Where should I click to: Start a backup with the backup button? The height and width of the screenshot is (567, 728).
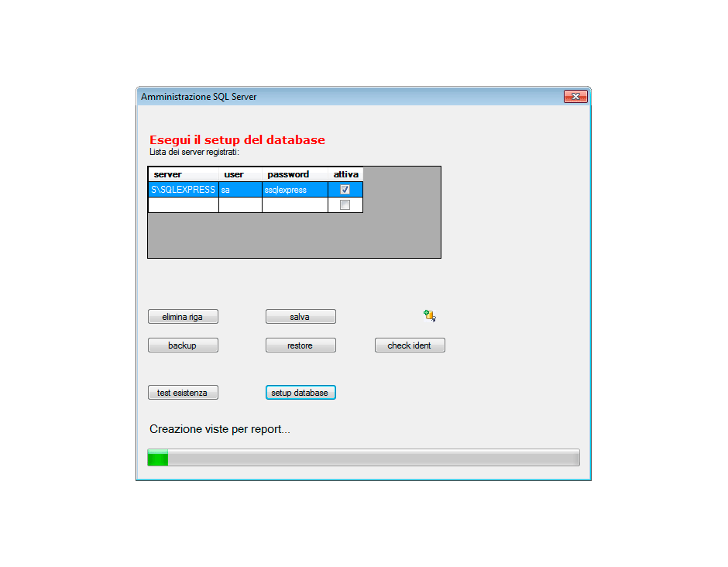(x=183, y=345)
